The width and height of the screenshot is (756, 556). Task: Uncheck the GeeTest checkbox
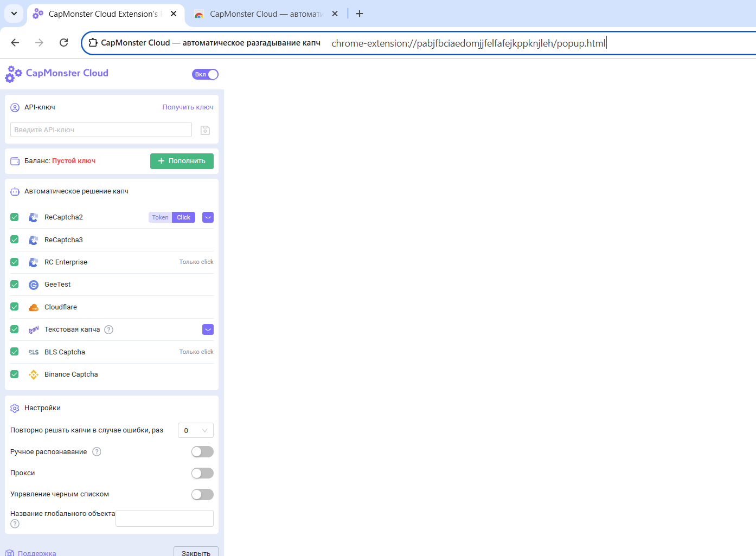pyautogui.click(x=15, y=285)
